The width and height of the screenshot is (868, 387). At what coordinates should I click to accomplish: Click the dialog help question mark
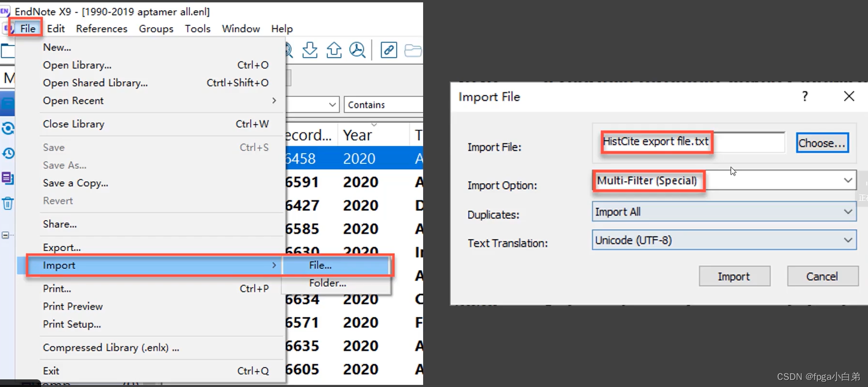pos(805,96)
